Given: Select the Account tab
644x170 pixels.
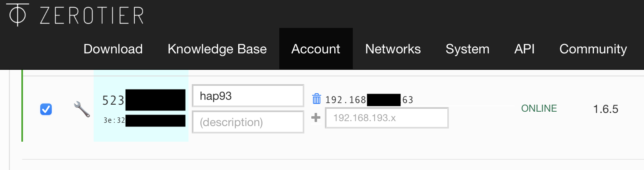Looking at the screenshot, I should pyautogui.click(x=316, y=49).
